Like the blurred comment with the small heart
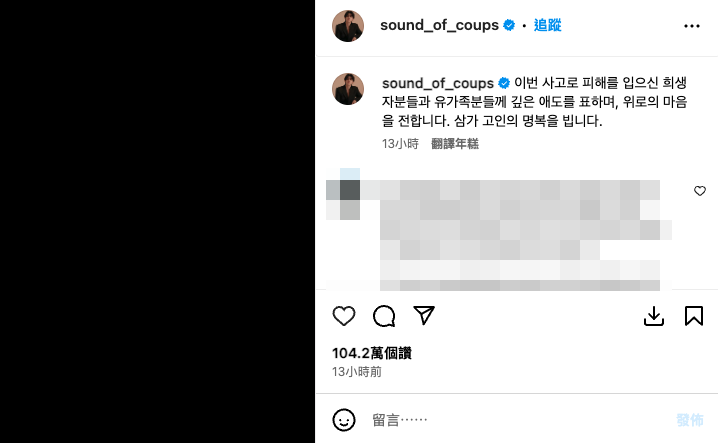 coord(699,191)
